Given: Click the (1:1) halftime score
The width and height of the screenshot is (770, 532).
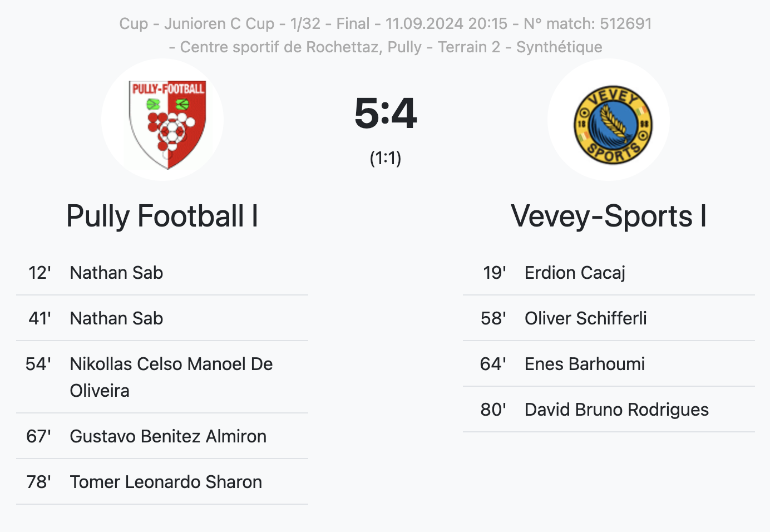Looking at the screenshot, I should [386, 158].
